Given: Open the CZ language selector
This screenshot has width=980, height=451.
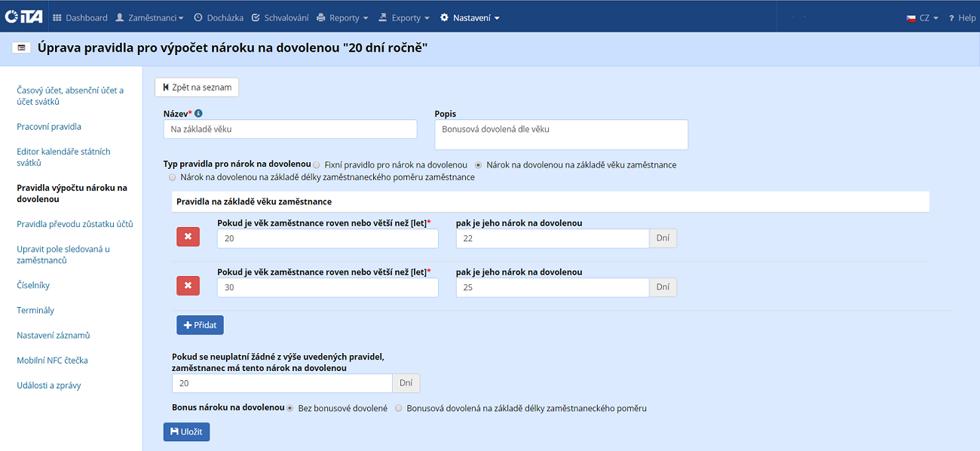Looking at the screenshot, I should [x=922, y=17].
